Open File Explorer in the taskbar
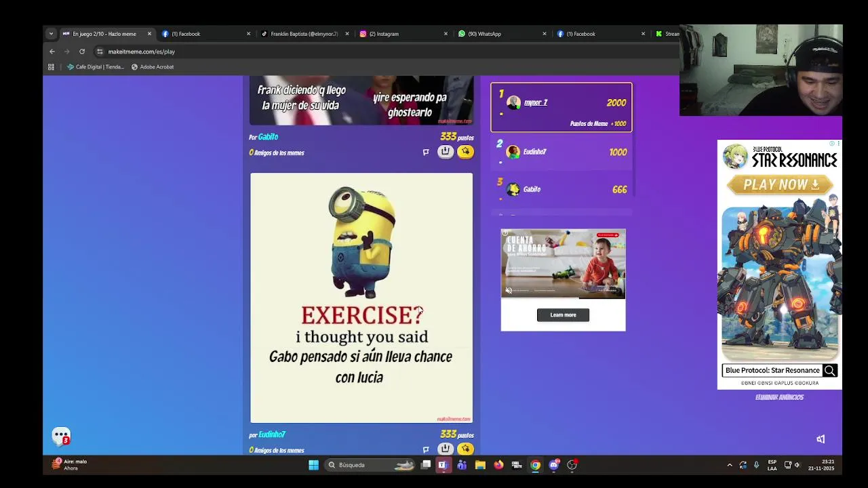The image size is (868, 488). click(480, 465)
